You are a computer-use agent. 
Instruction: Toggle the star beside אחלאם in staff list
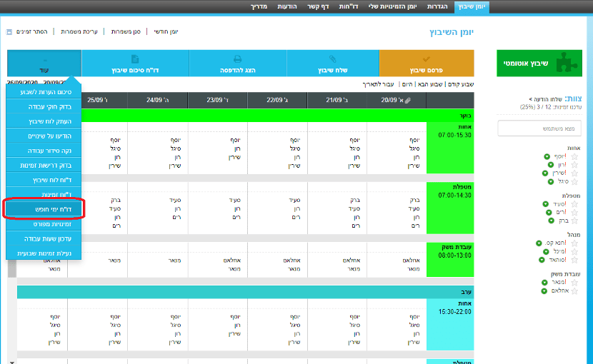click(x=574, y=291)
